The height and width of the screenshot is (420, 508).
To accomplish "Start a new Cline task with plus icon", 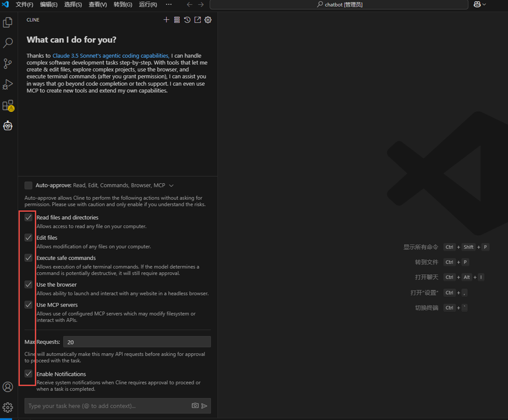I will (x=166, y=20).
